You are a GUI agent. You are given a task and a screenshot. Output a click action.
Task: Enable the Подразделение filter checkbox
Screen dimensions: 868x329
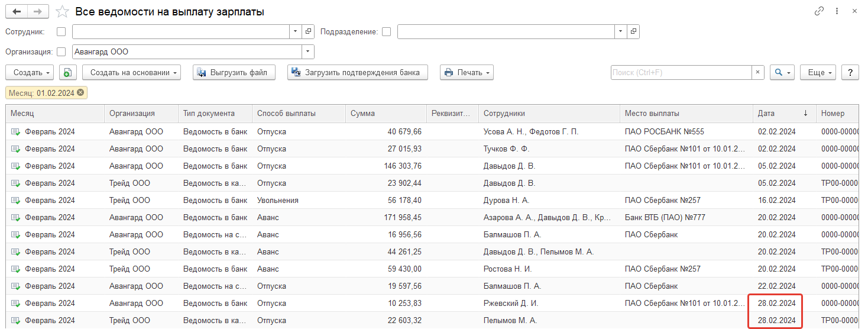pyautogui.click(x=386, y=32)
